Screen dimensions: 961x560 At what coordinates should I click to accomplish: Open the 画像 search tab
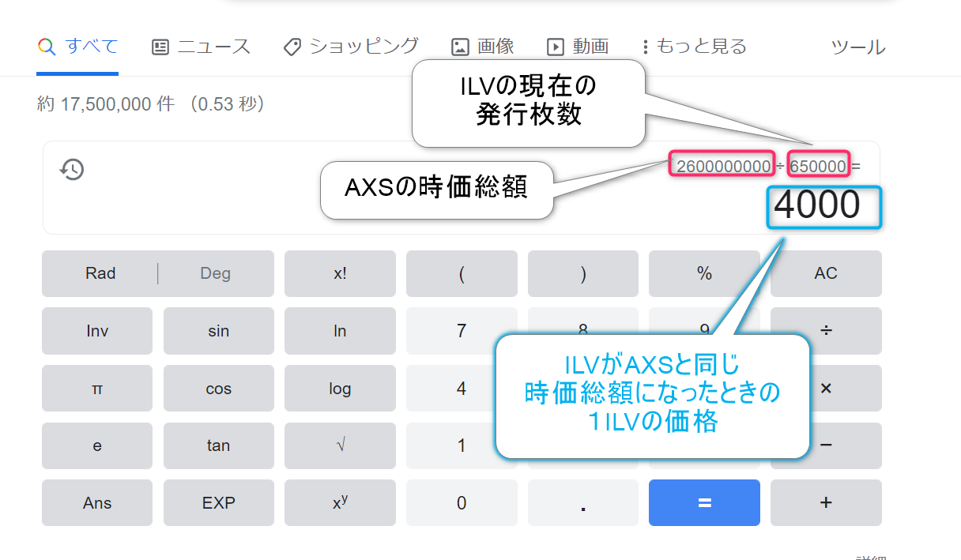[483, 47]
